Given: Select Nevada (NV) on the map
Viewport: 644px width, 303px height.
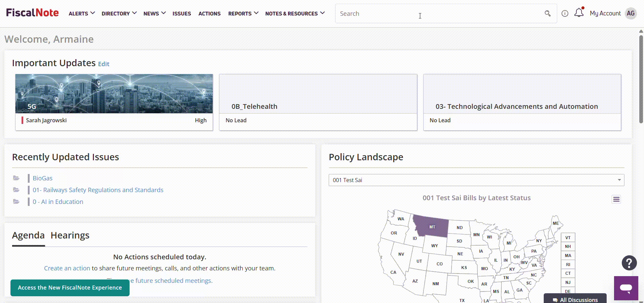Looking at the screenshot, I should pos(401,254).
